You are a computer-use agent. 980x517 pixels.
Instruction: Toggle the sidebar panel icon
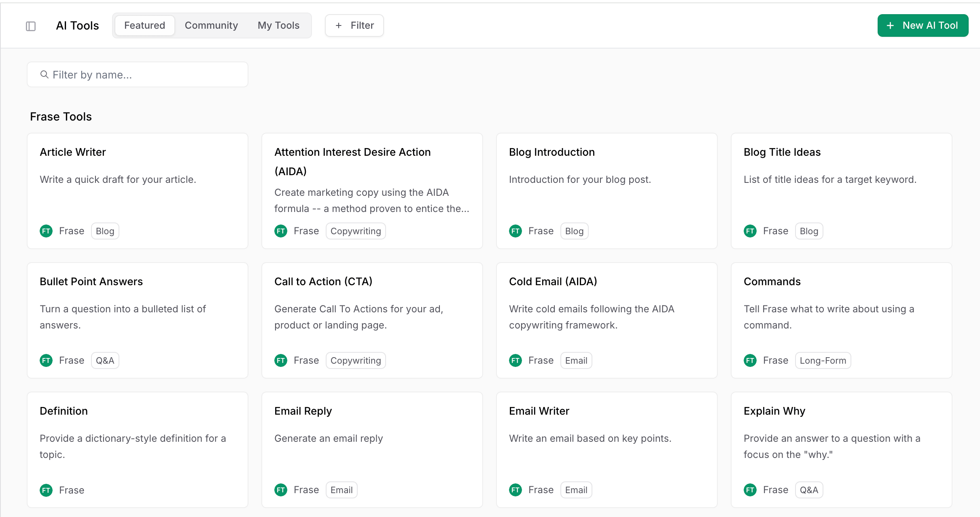click(31, 26)
